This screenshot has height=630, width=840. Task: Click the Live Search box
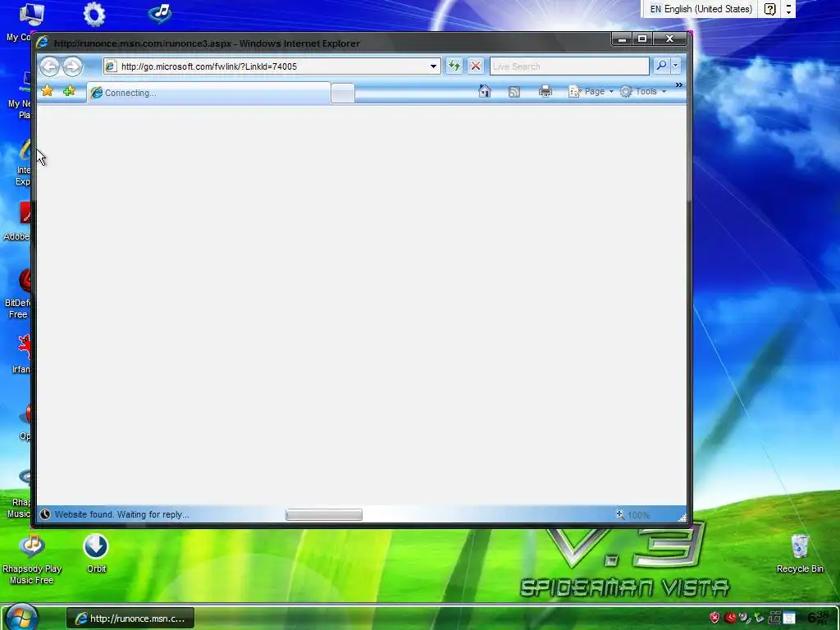[x=569, y=66]
